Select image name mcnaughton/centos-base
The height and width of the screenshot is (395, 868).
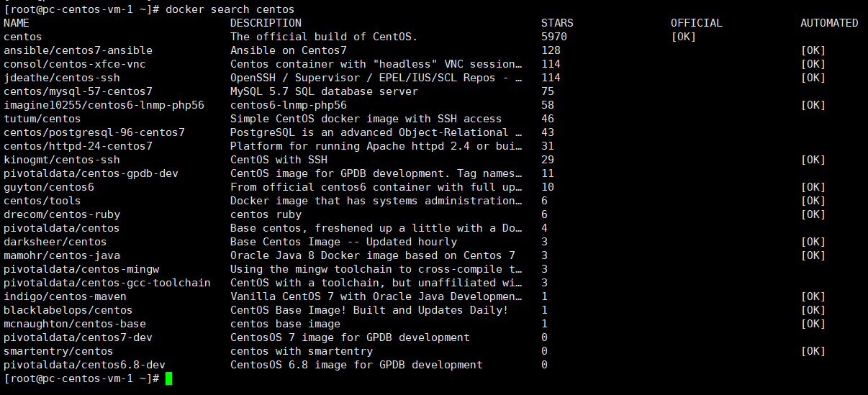75,324
